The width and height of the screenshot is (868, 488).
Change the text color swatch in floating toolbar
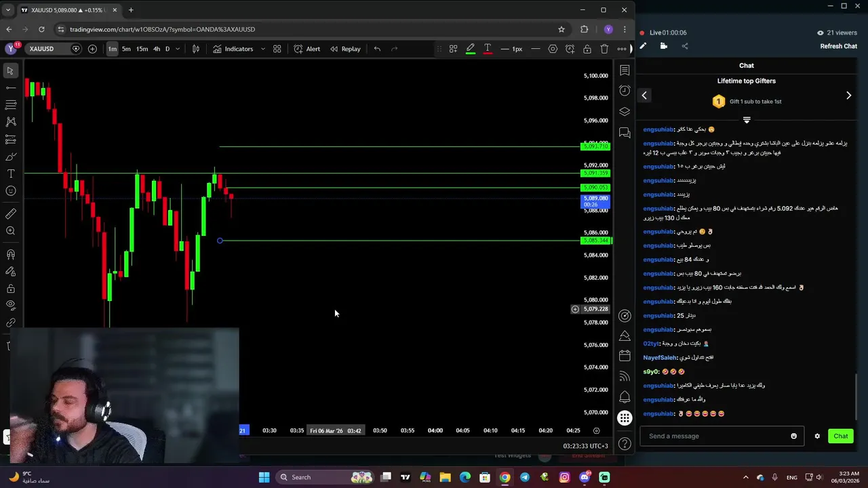487,49
